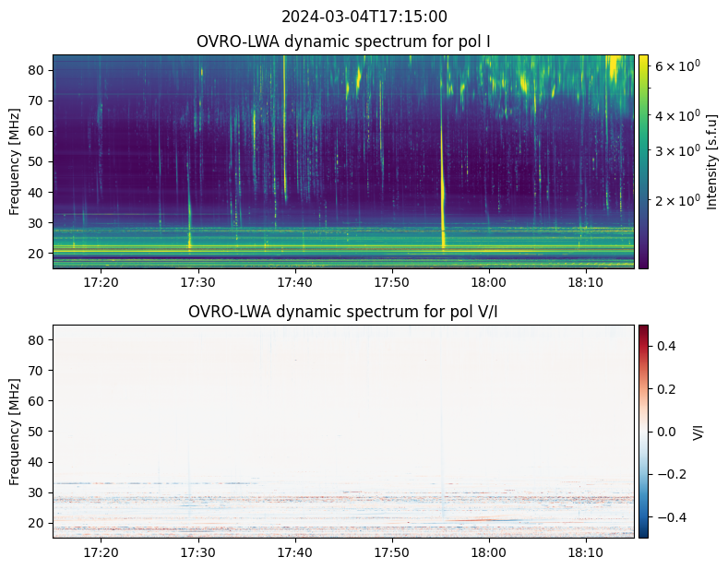The image size is (728, 569).
Task: Click the "Intensity [s.f.u]" colorbar label
Action: pos(711,161)
